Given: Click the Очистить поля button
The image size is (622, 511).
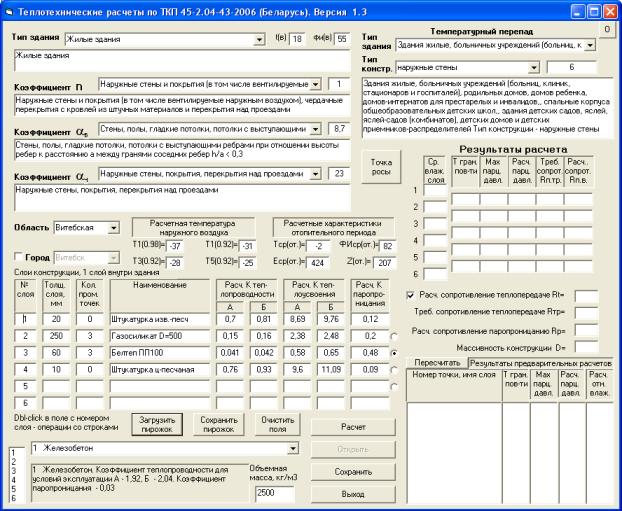Looking at the screenshot, I should pyautogui.click(x=278, y=425).
